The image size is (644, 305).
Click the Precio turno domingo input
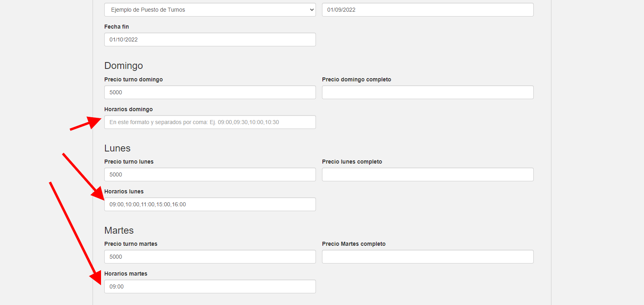point(210,92)
